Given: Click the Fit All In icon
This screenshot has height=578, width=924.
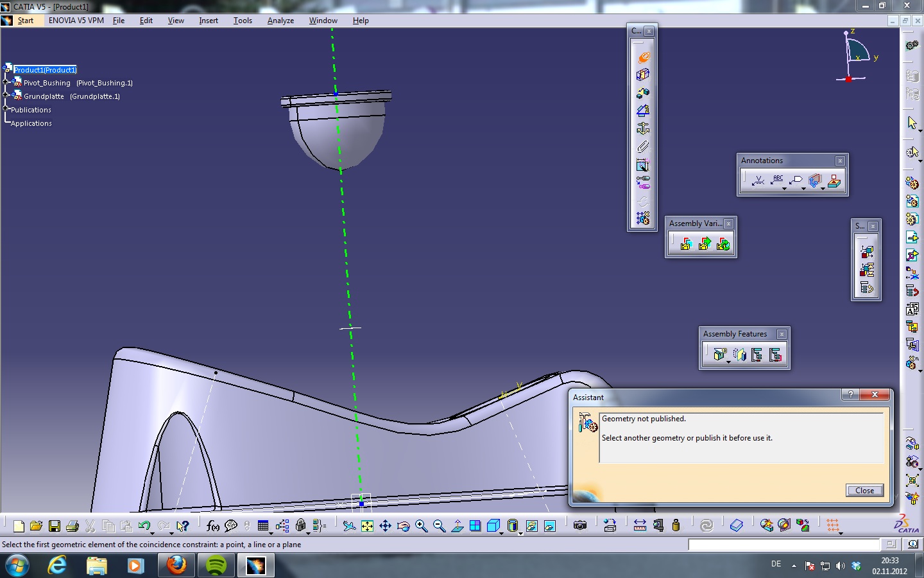Looking at the screenshot, I should (x=367, y=526).
